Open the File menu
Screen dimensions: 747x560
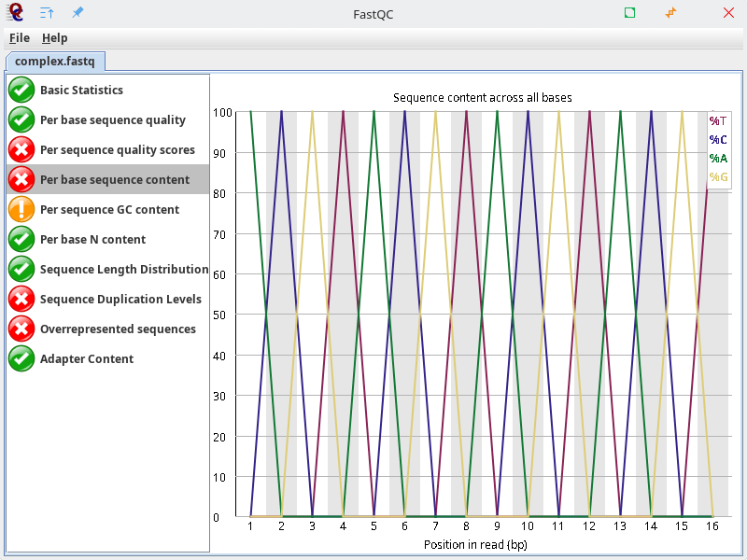(x=19, y=37)
